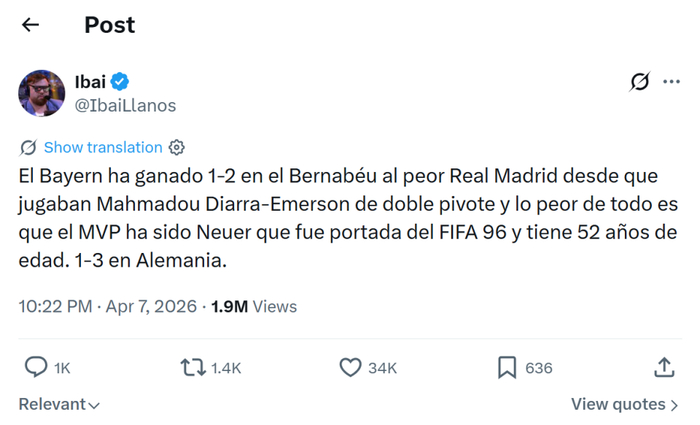
Task: Open translation settings gear icon
Action: 177,147
